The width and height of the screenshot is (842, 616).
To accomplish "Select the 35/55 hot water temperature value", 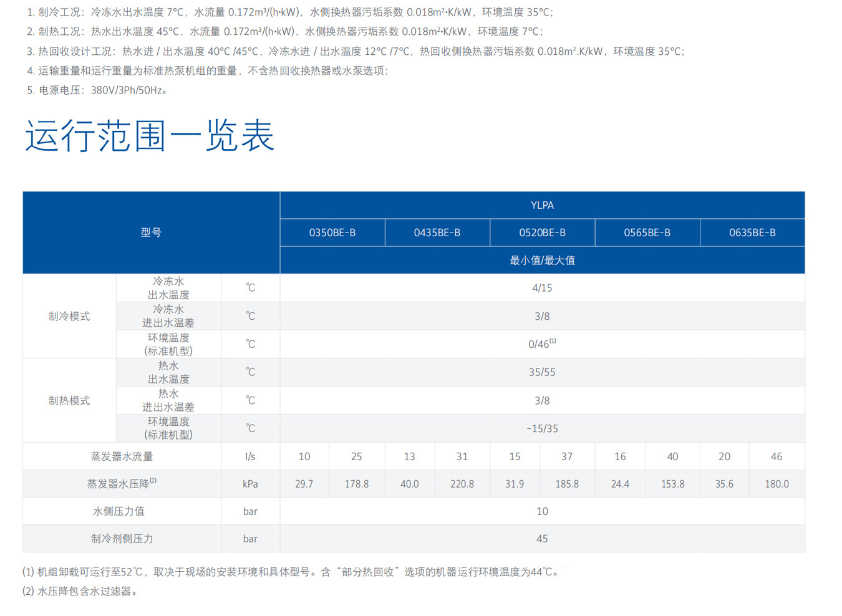I will 542,372.
